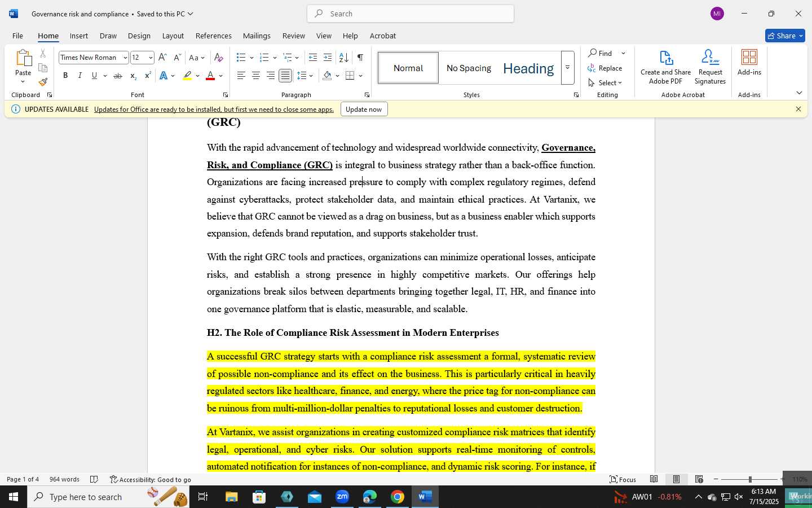Switch to the Review tab
This screenshot has height=508, width=812.
(294, 36)
